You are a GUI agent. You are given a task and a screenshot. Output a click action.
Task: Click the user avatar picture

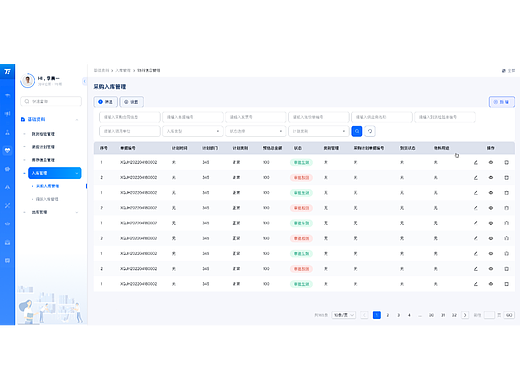click(28, 80)
